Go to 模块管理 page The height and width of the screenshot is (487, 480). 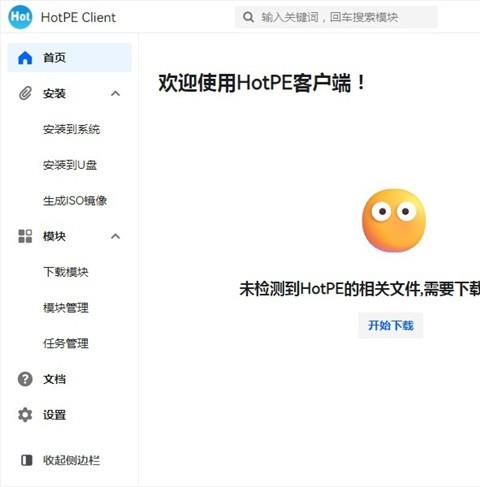66,308
